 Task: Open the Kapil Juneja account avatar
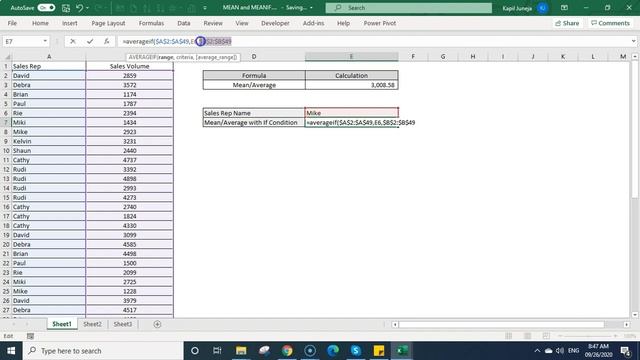click(x=542, y=8)
